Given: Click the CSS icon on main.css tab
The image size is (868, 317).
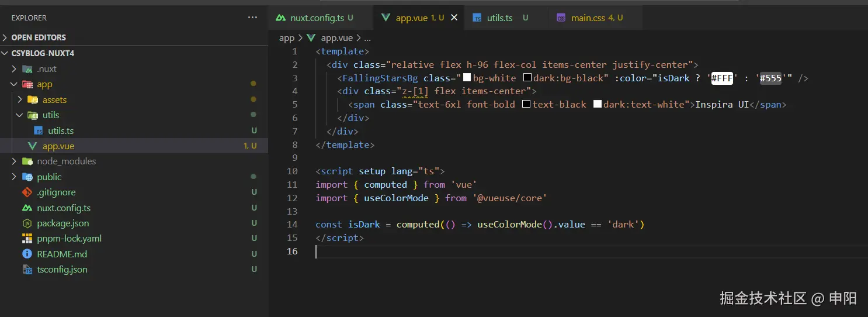Looking at the screenshot, I should coord(561,18).
